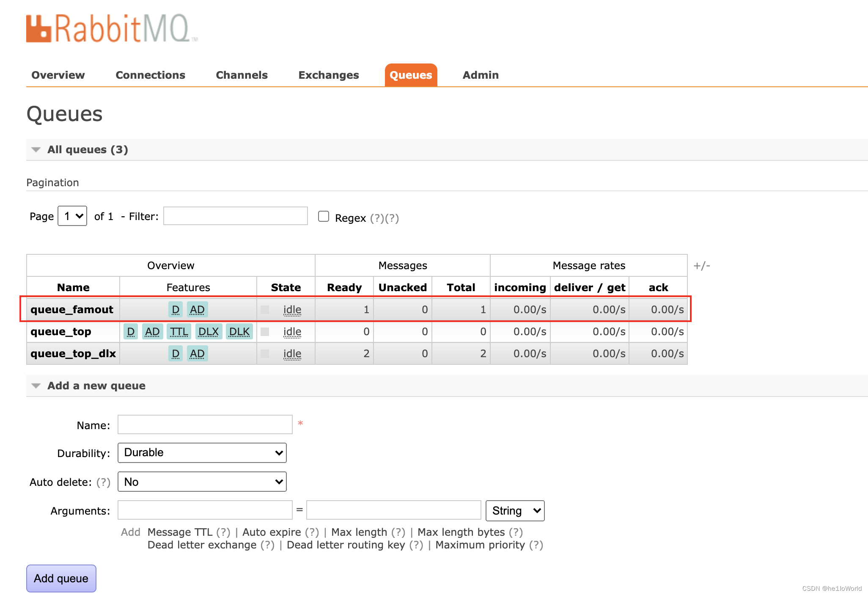This screenshot has width=868, height=595.
Task: Enable the Regex checkbox
Action: coord(324,216)
